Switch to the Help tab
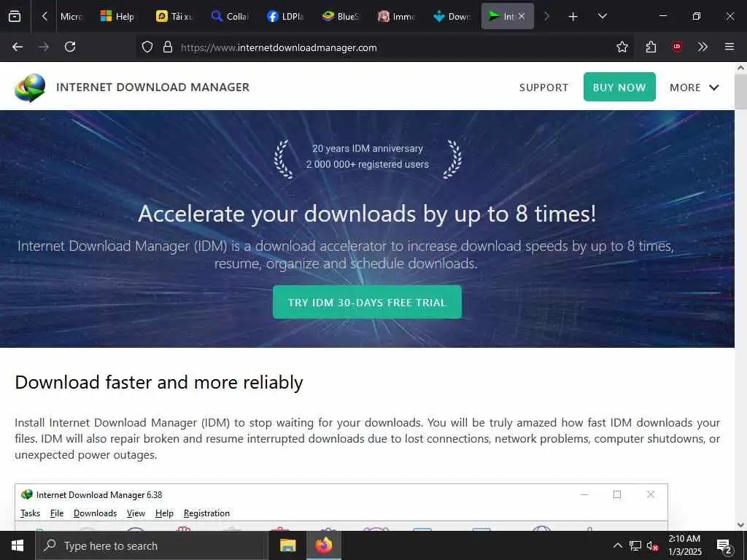 pos(117,16)
